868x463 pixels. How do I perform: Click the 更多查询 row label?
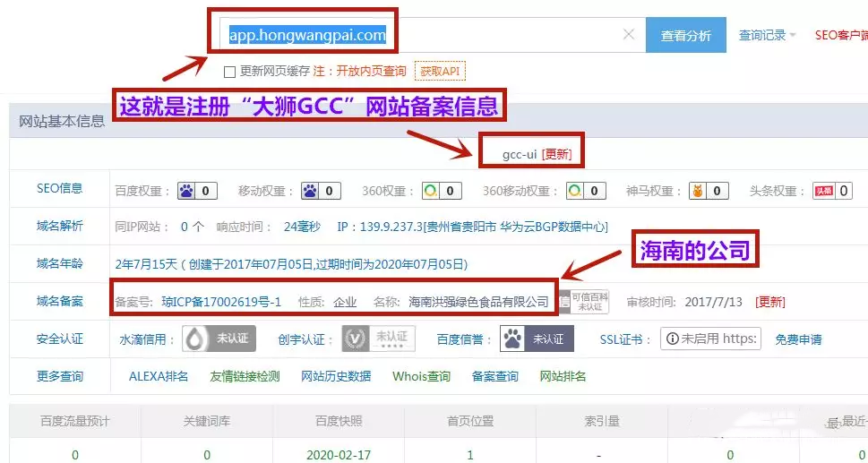(60, 377)
